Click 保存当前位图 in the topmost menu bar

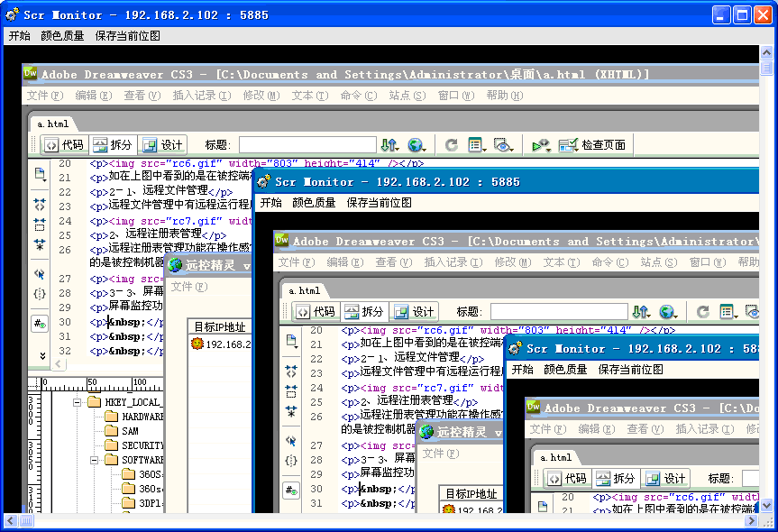point(127,36)
